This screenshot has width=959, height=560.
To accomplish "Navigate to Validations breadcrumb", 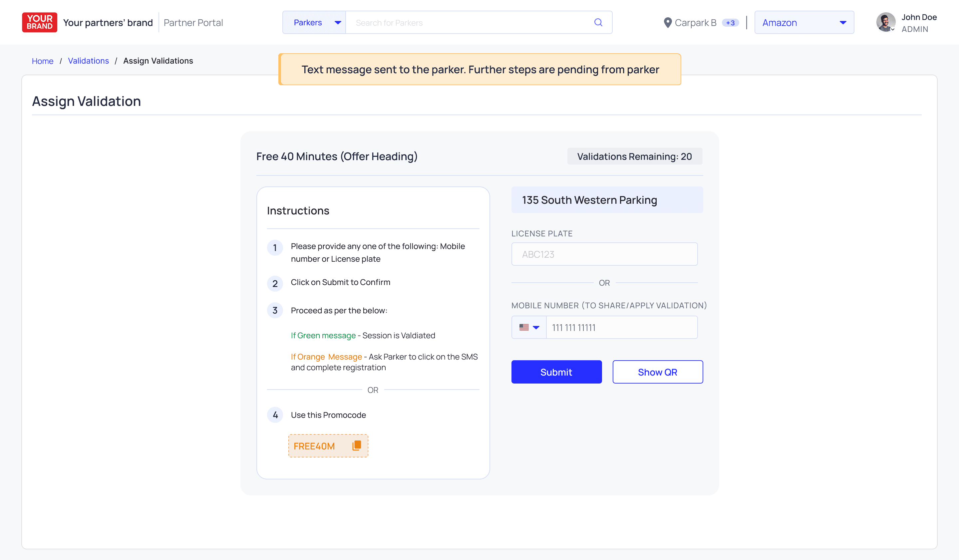I will point(88,61).
